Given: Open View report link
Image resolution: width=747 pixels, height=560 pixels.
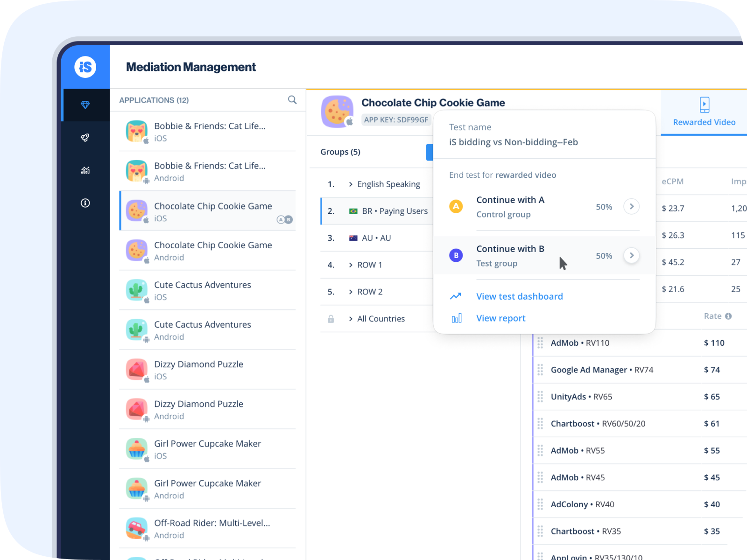Looking at the screenshot, I should tap(501, 318).
